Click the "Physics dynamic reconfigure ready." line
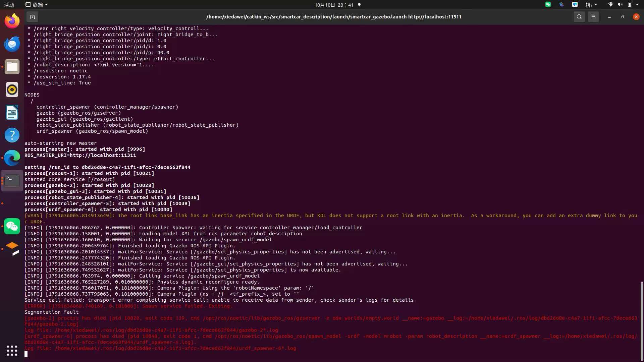The width and height of the screenshot is (644, 362). coord(142,282)
